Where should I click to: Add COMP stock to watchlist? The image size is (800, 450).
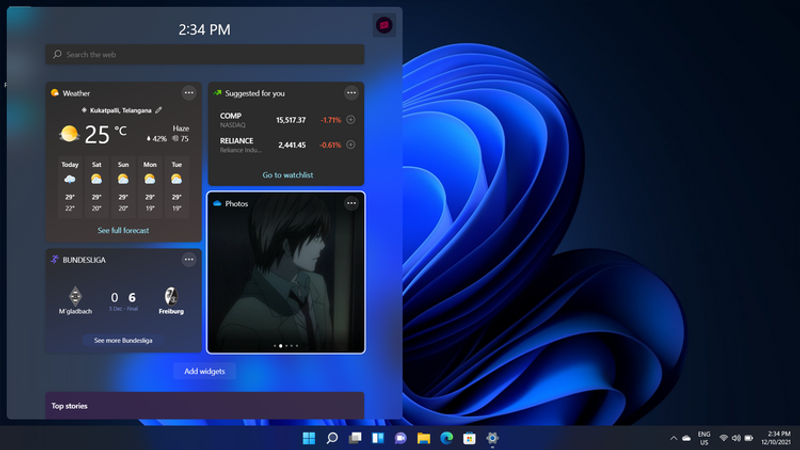(x=351, y=120)
